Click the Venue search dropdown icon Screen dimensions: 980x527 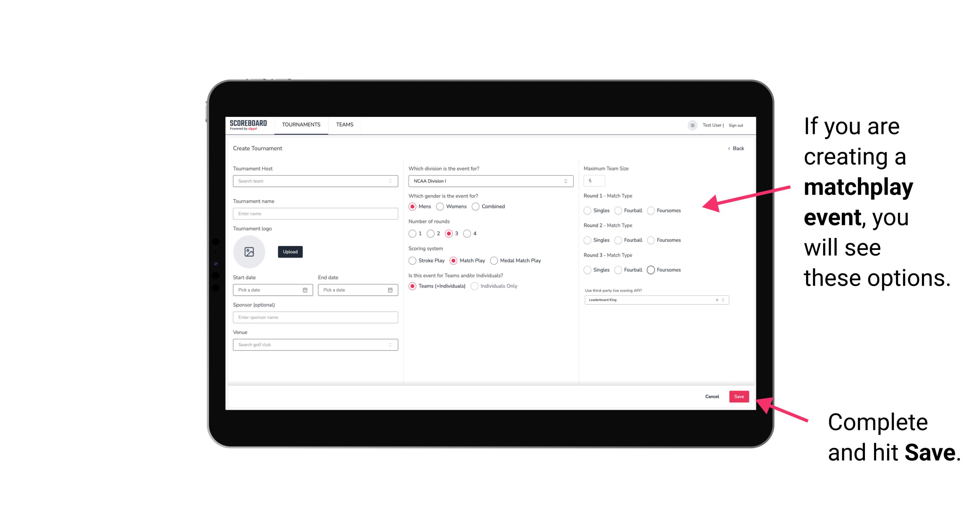point(390,345)
